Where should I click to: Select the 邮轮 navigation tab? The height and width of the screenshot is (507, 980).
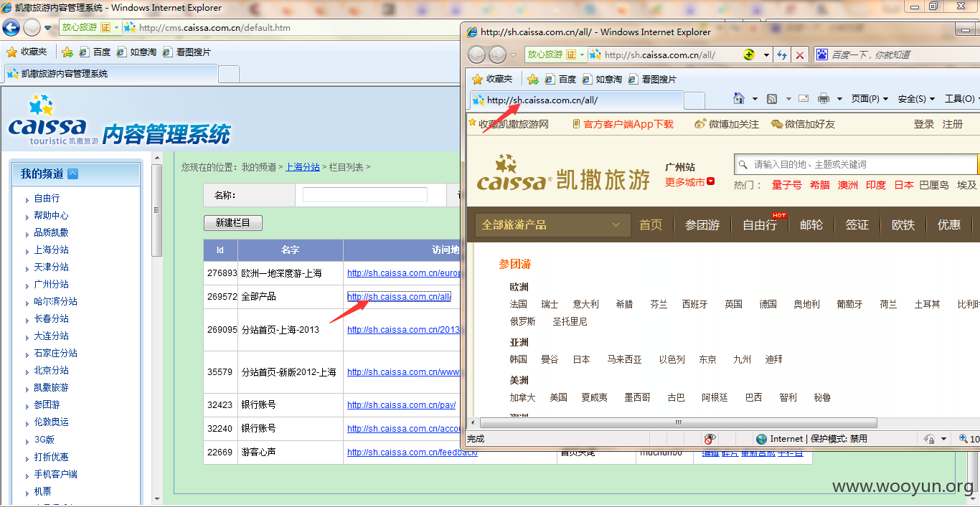tap(811, 224)
